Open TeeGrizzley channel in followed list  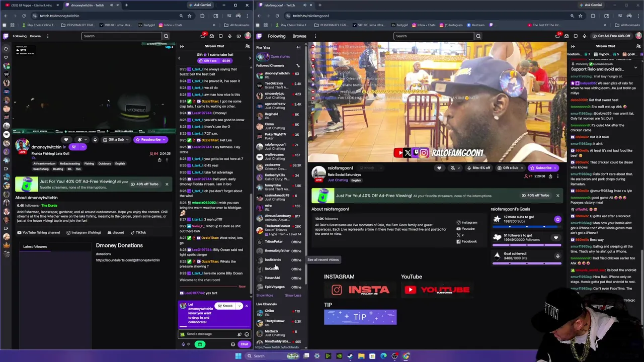279,85
